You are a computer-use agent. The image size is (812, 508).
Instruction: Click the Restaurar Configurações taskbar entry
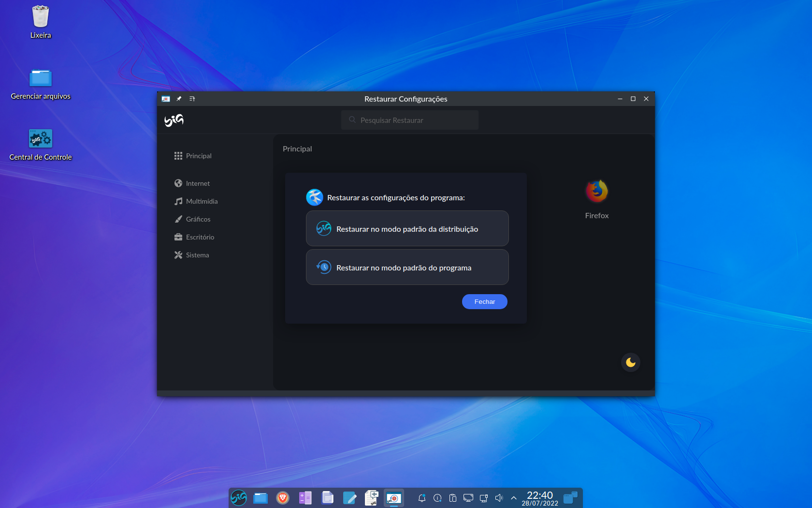[394, 498]
